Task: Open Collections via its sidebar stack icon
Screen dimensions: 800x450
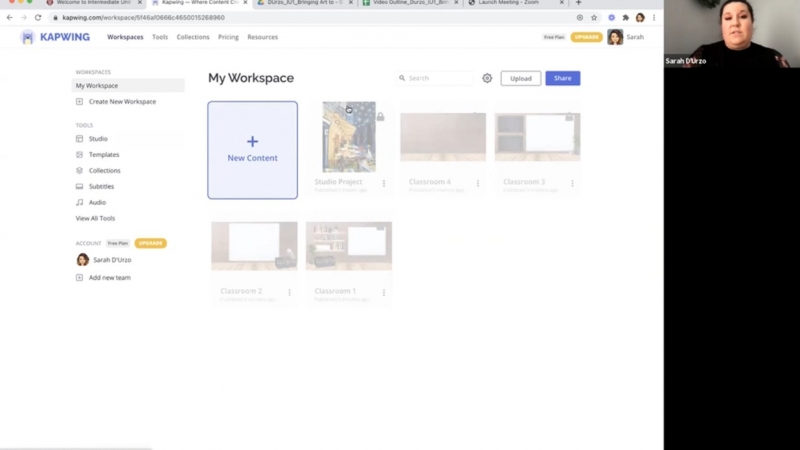Action: (80, 171)
